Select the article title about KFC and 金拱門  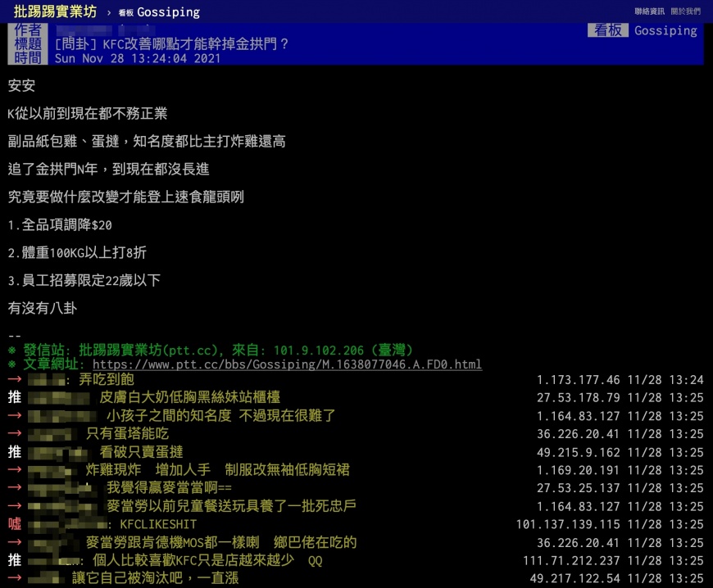171,44
